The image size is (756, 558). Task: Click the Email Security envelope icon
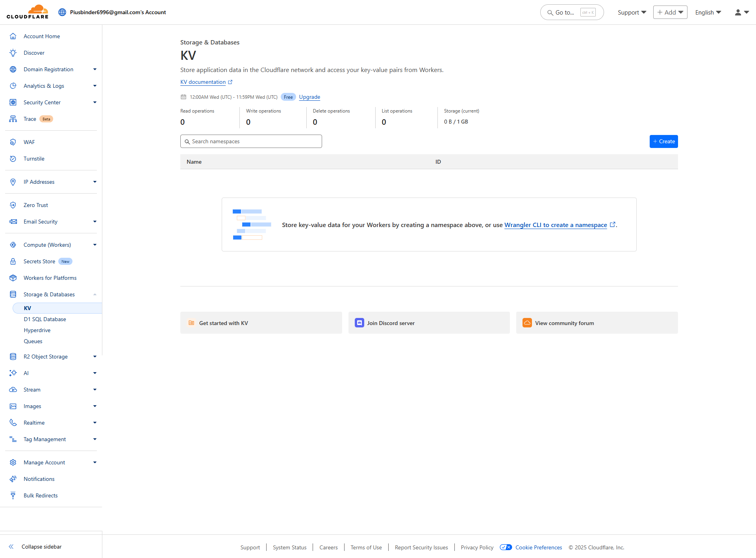click(x=13, y=222)
